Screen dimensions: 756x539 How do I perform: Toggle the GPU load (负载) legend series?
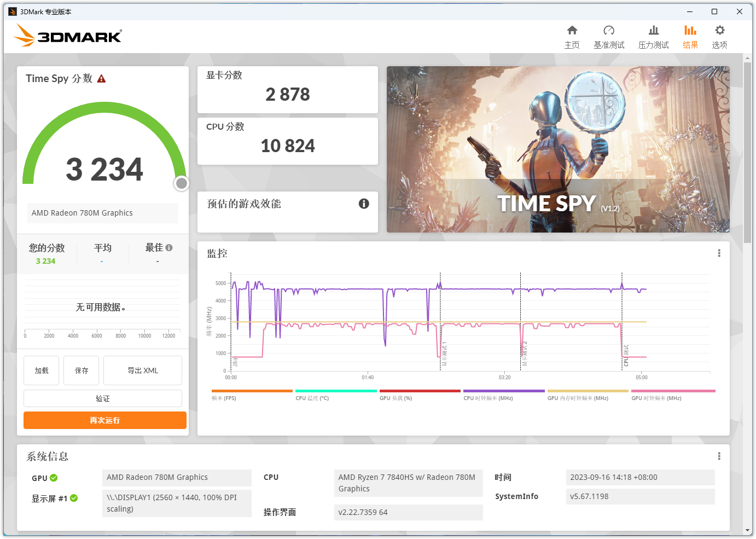click(x=420, y=395)
